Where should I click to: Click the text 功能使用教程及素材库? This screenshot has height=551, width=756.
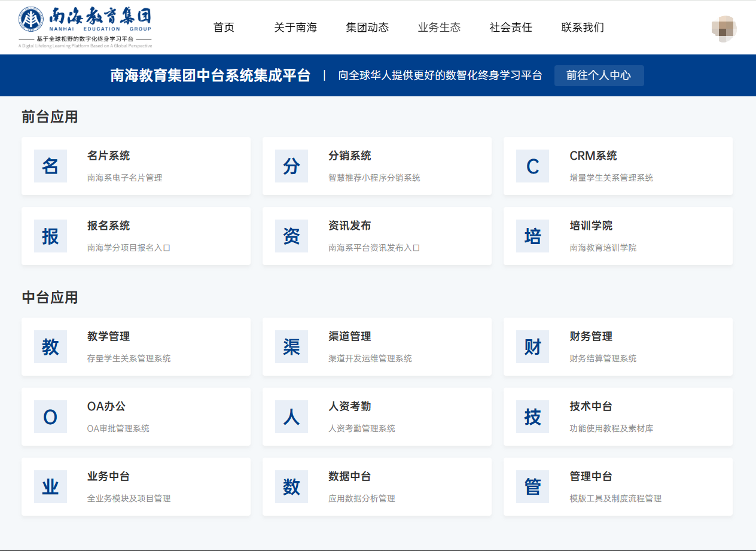[611, 428]
